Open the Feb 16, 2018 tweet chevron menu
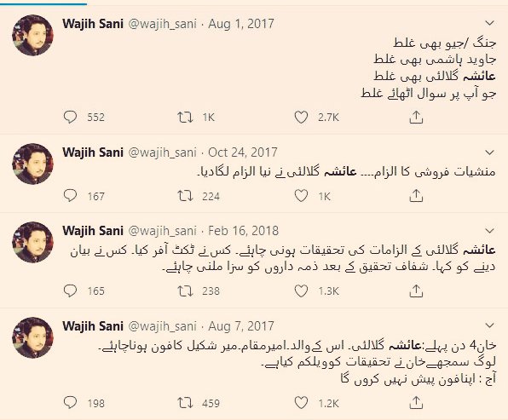The image size is (508, 420). tap(489, 231)
